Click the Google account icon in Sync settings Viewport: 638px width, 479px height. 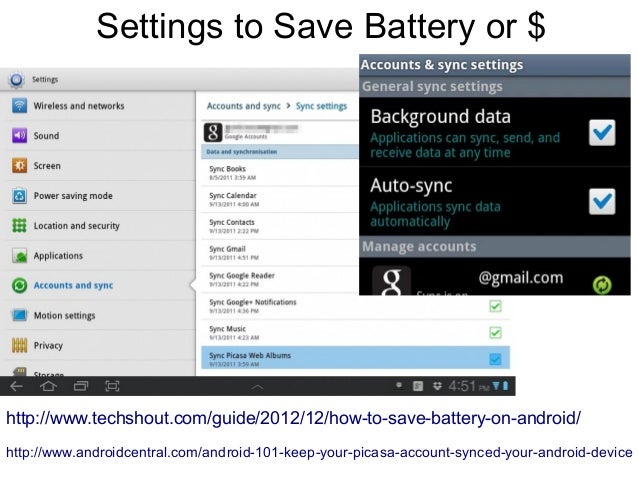(x=213, y=132)
